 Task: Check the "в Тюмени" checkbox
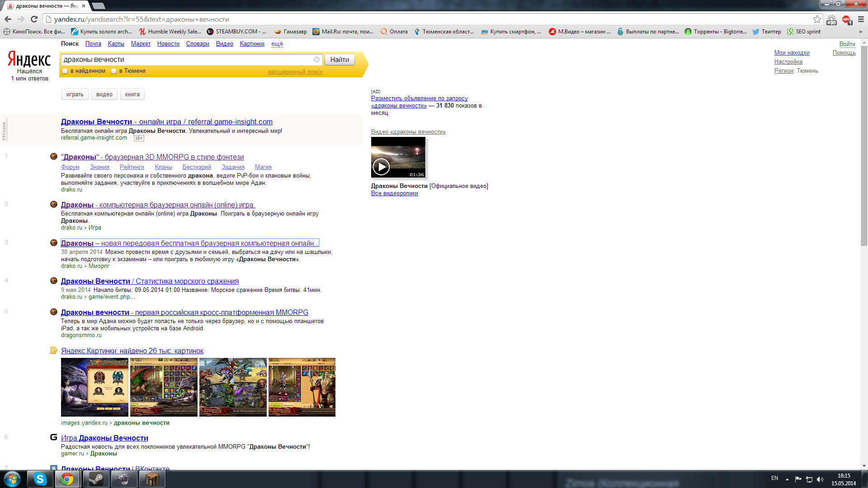point(114,71)
